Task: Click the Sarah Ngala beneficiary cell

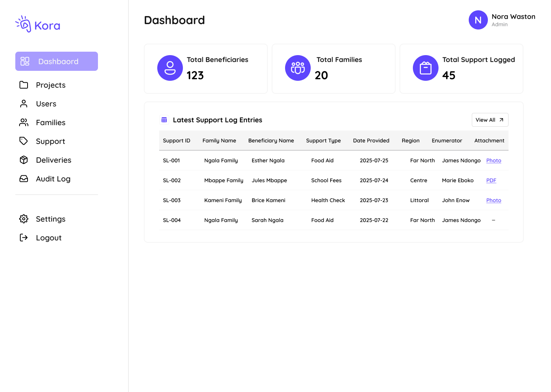Action: [267, 220]
